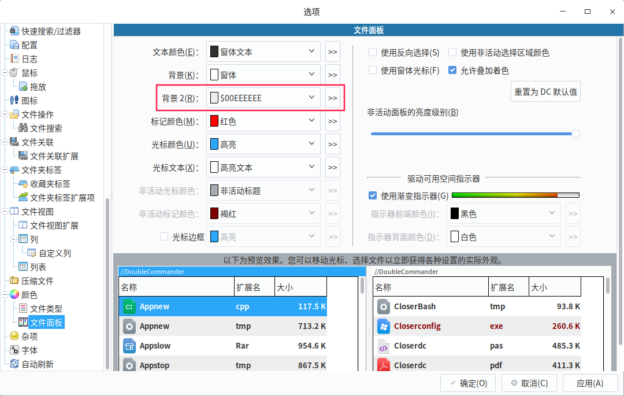Click the 自动刷新 refresh icon
The height and width of the screenshot is (396, 624).
click(14, 364)
